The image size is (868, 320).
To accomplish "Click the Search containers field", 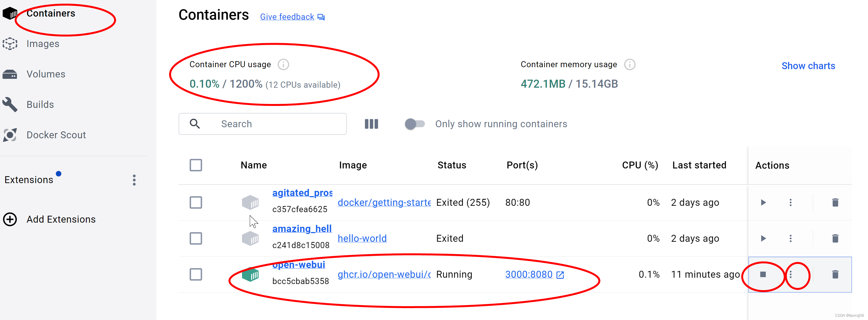I will (262, 124).
